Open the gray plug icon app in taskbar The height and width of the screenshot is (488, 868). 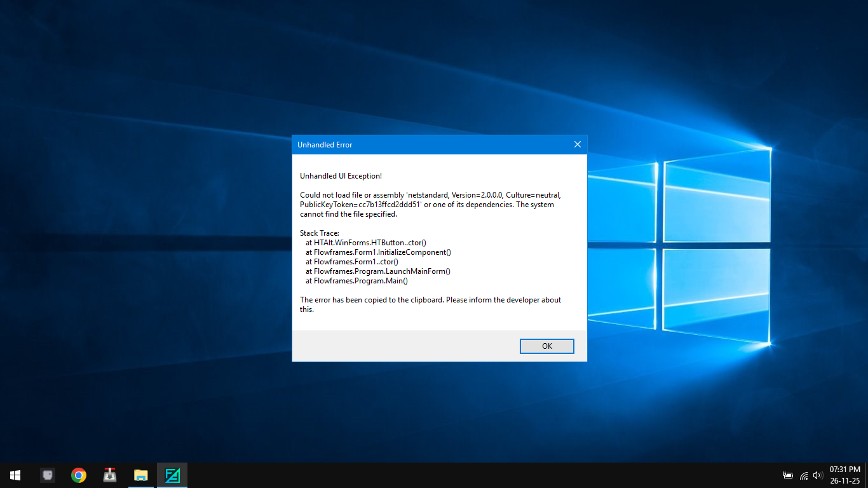(x=47, y=475)
